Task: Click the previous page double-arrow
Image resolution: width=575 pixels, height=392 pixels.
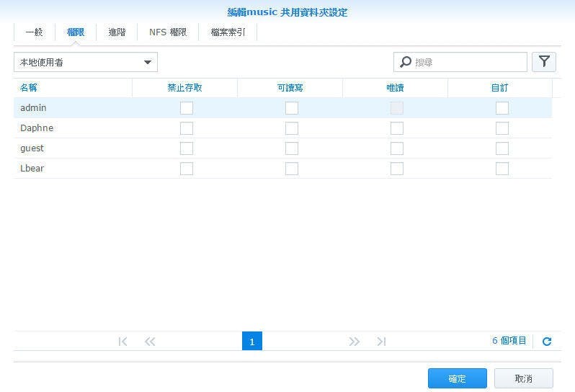Action: point(150,342)
